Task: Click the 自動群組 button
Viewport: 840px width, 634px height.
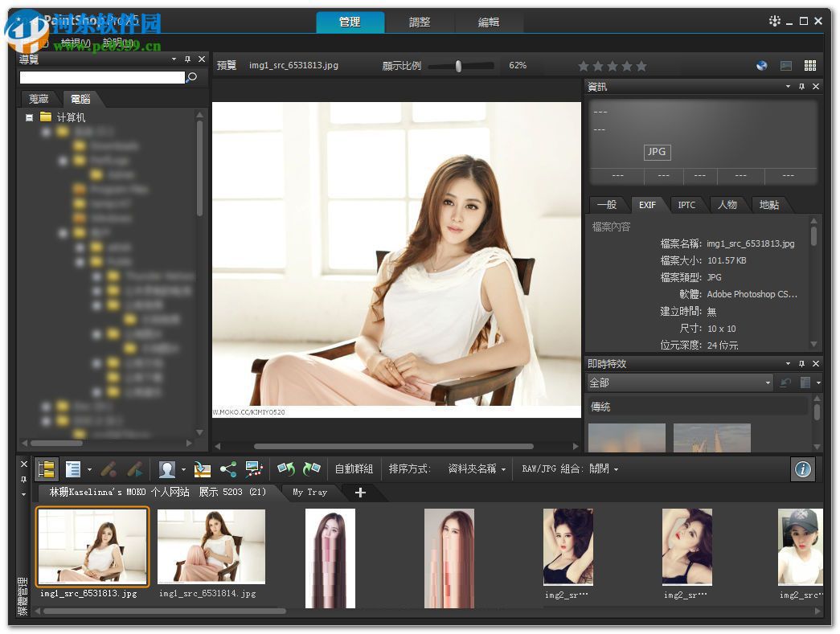Action: coord(354,468)
